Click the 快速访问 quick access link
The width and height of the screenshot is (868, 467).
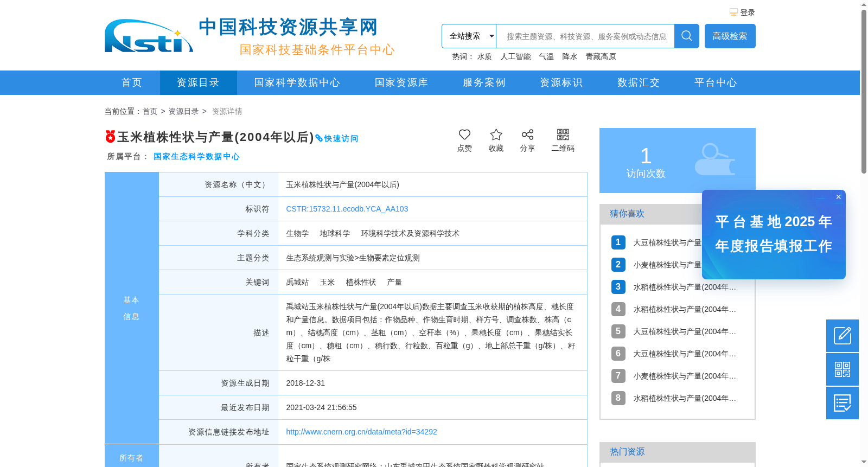click(337, 138)
